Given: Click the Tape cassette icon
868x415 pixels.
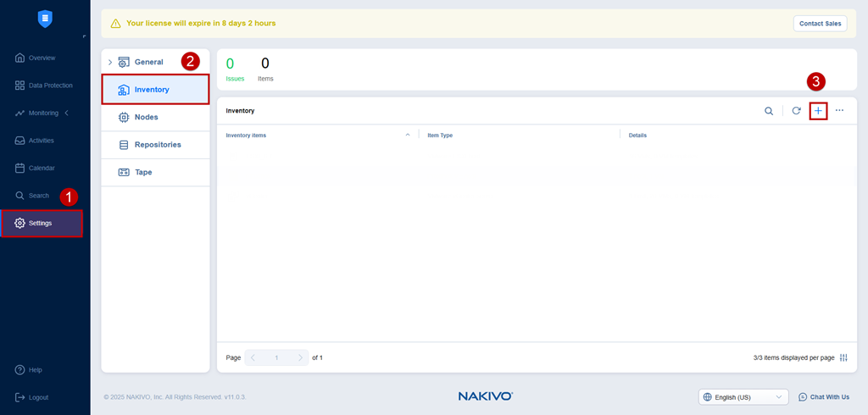Looking at the screenshot, I should tap(124, 172).
